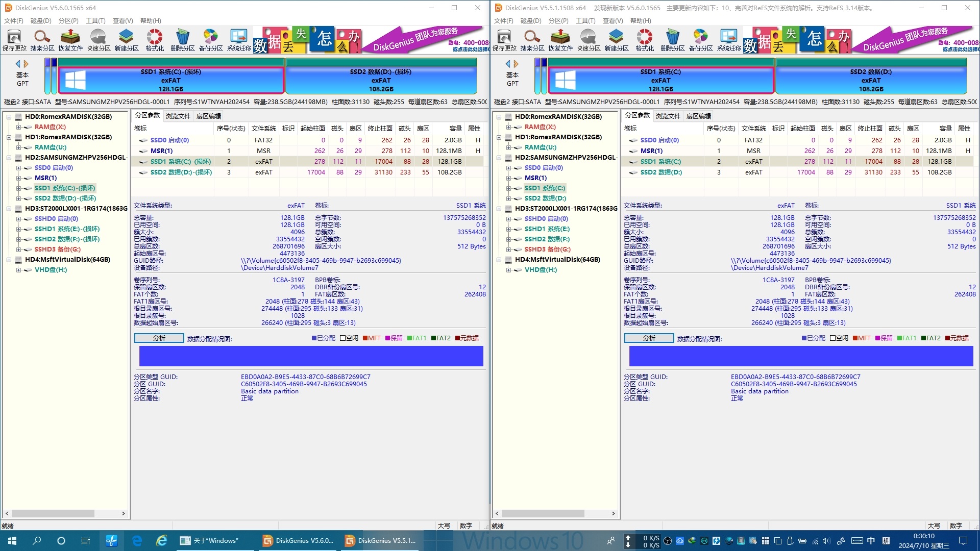Open taskbar search magnifier
This screenshot has height=551, width=980.
coord(37,540)
